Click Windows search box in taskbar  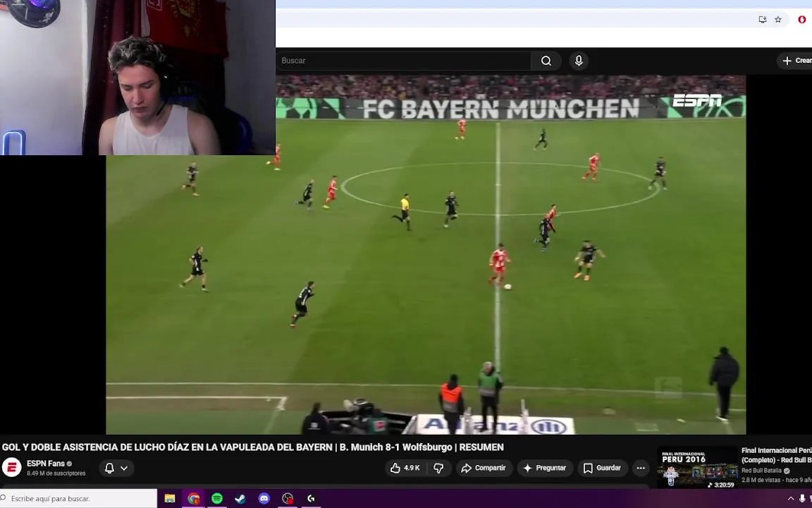click(x=79, y=498)
